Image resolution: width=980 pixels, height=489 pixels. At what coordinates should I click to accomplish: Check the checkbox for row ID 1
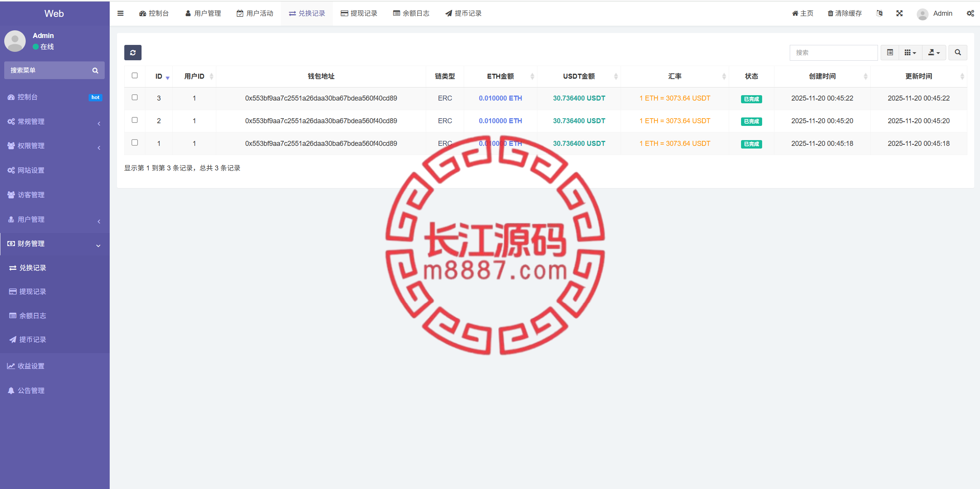135,143
